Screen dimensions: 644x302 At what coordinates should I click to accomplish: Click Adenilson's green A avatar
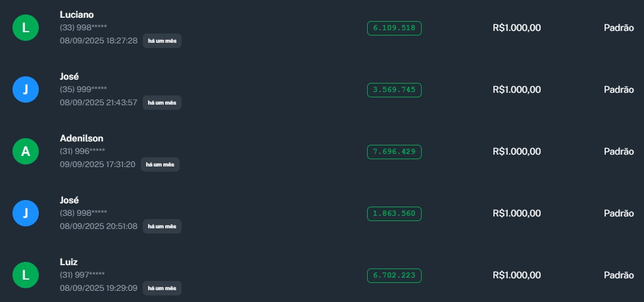[26, 151]
